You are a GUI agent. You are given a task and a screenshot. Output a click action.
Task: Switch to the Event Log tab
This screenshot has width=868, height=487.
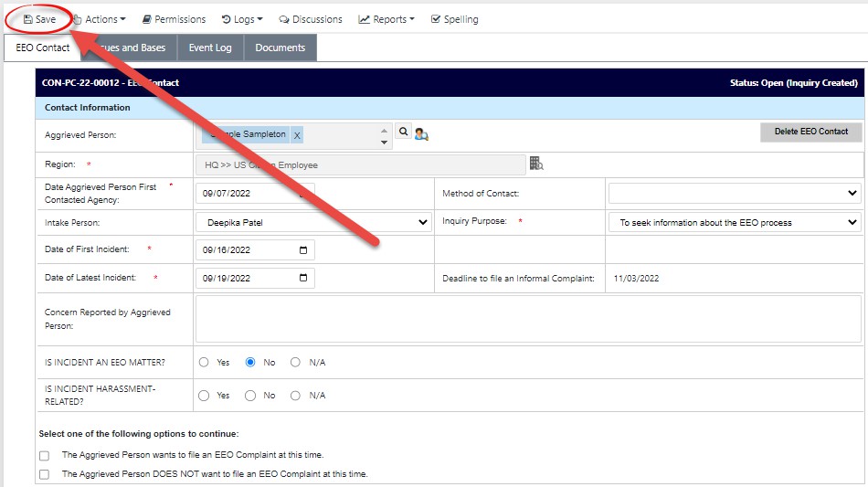click(210, 48)
